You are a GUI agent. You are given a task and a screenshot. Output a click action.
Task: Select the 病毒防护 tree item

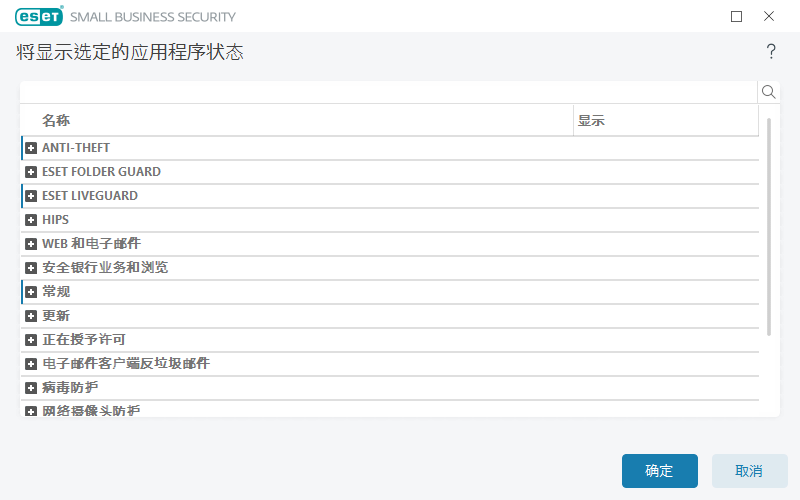(x=70, y=388)
